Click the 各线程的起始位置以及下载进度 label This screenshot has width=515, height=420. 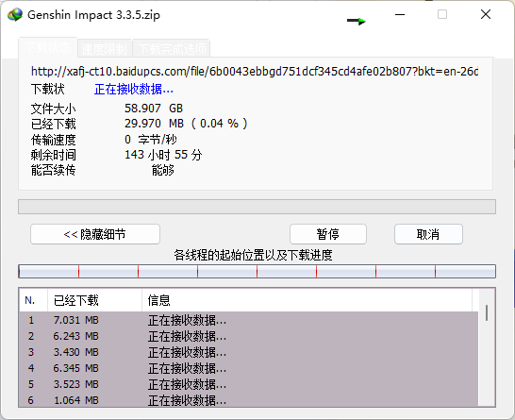[253, 255]
